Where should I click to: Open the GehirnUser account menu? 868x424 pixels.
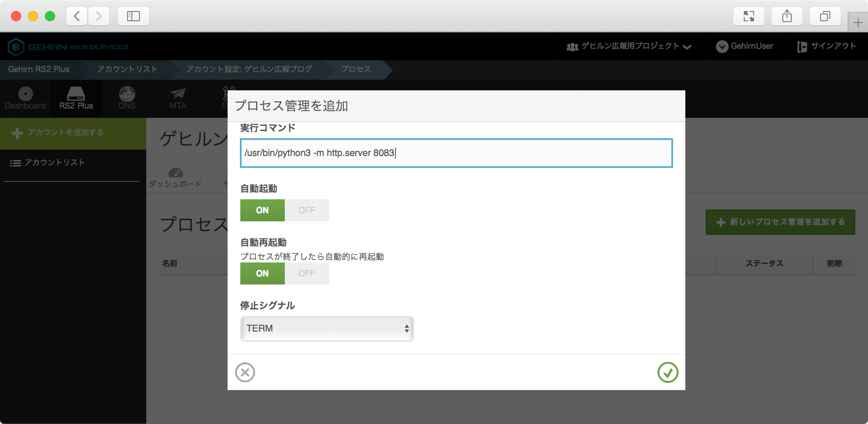click(745, 46)
